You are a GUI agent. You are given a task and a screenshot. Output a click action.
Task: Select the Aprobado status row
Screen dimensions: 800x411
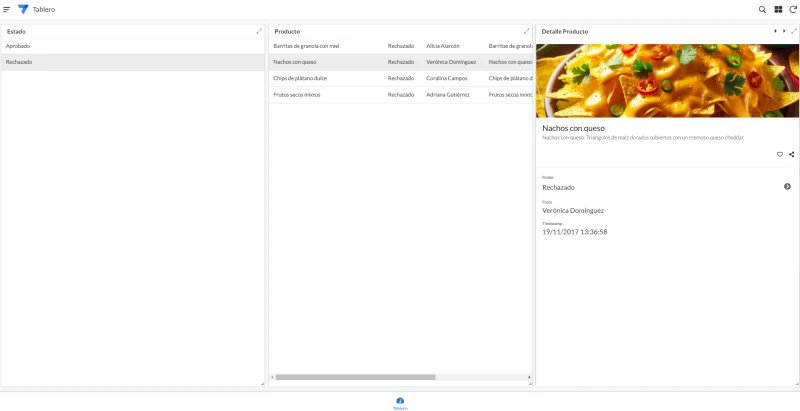pos(133,46)
